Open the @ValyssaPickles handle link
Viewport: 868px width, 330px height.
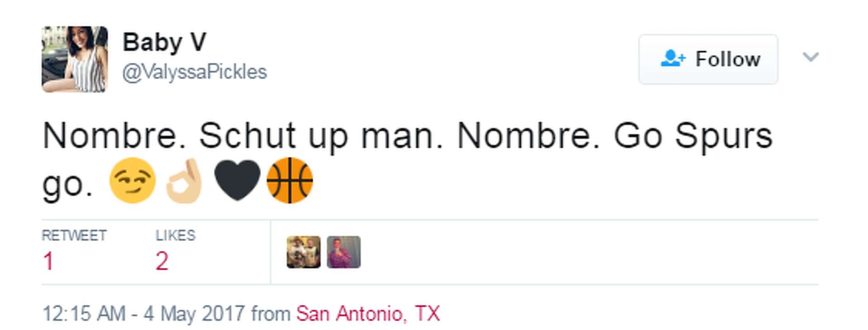pos(195,72)
